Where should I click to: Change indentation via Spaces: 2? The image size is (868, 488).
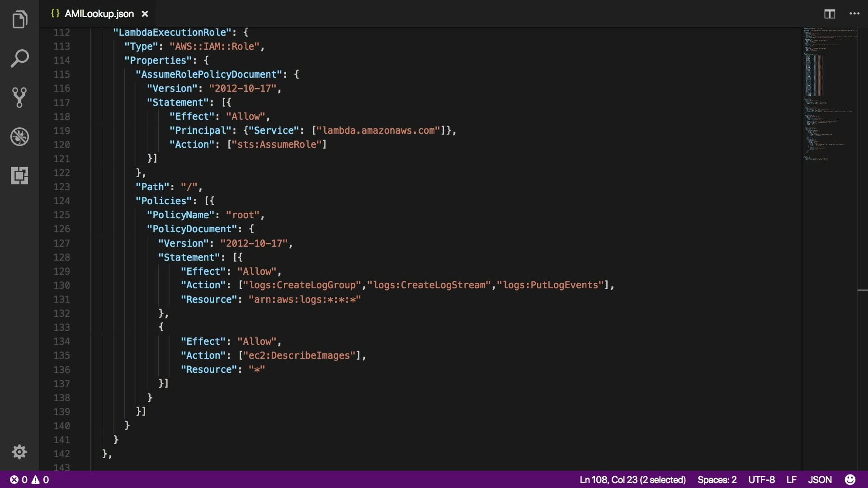717,479
